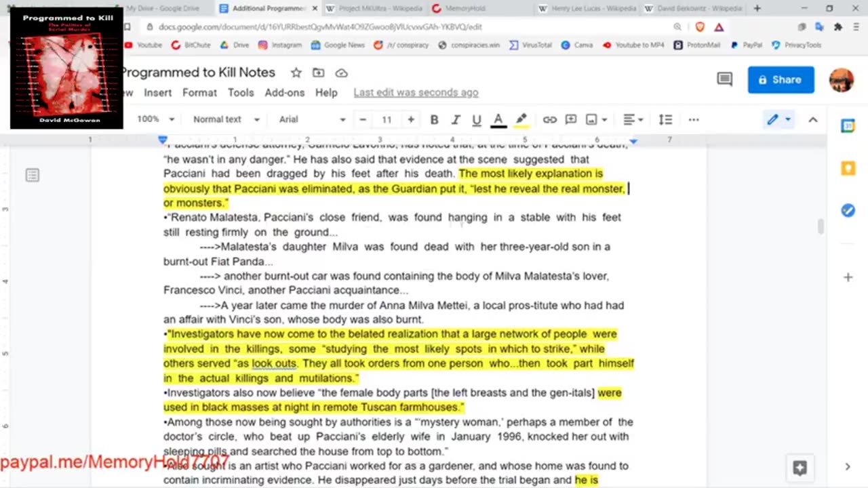The width and height of the screenshot is (868, 488).
Task: Open the highlight color picker
Action: pyautogui.click(x=521, y=119)
